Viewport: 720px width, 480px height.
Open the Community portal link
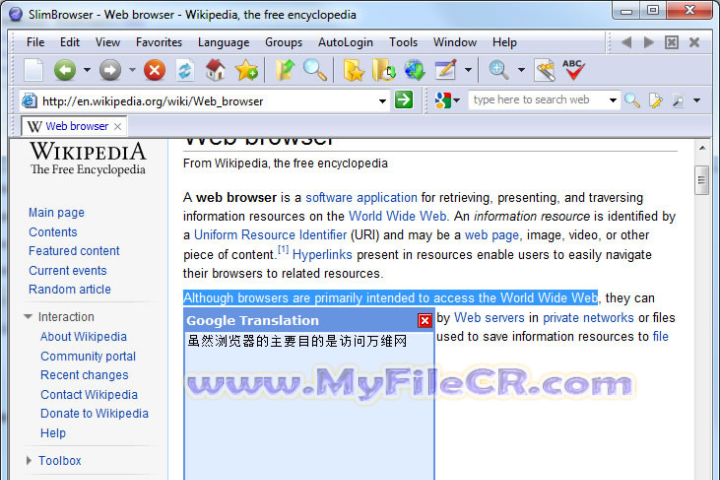coord(88,356)
